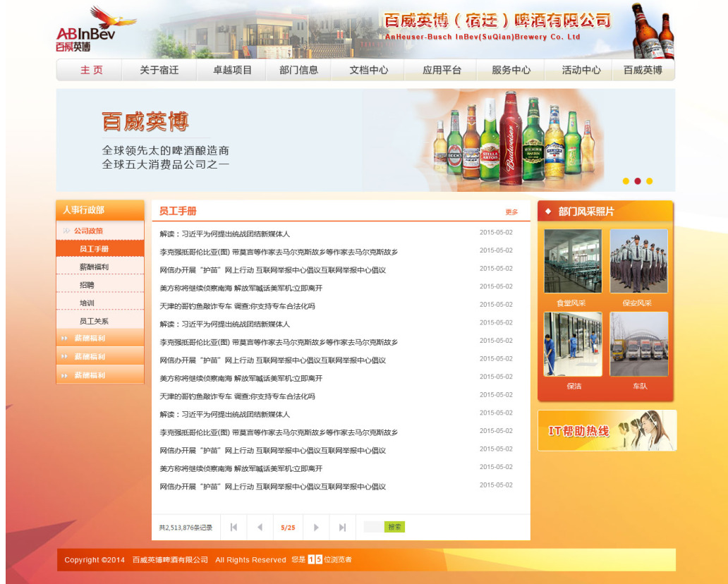Click the 更多 link in 员工手册
This screenshot has width=728, height=584.
coord(511,212)
